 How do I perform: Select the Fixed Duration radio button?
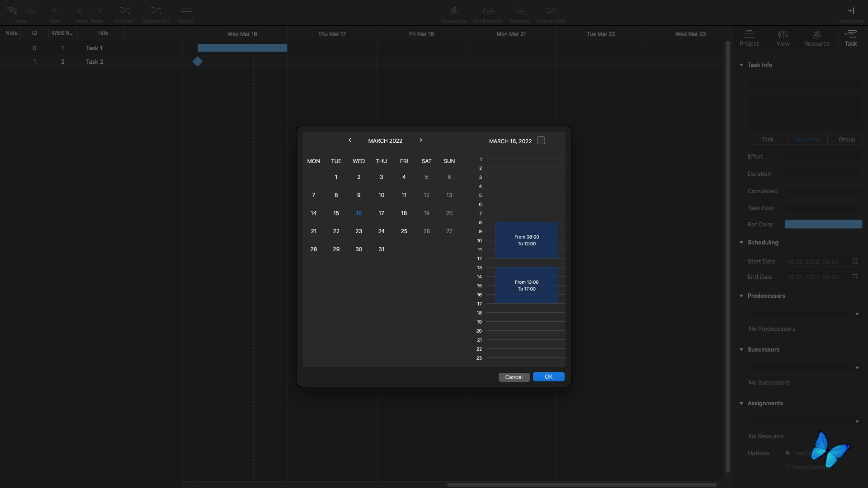click(788, 467)
